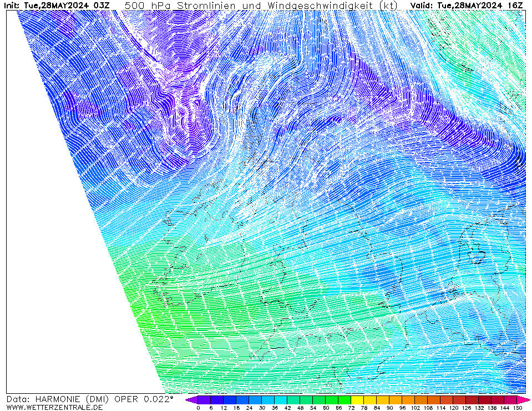Click the legend value '150'

coord(517,408)
